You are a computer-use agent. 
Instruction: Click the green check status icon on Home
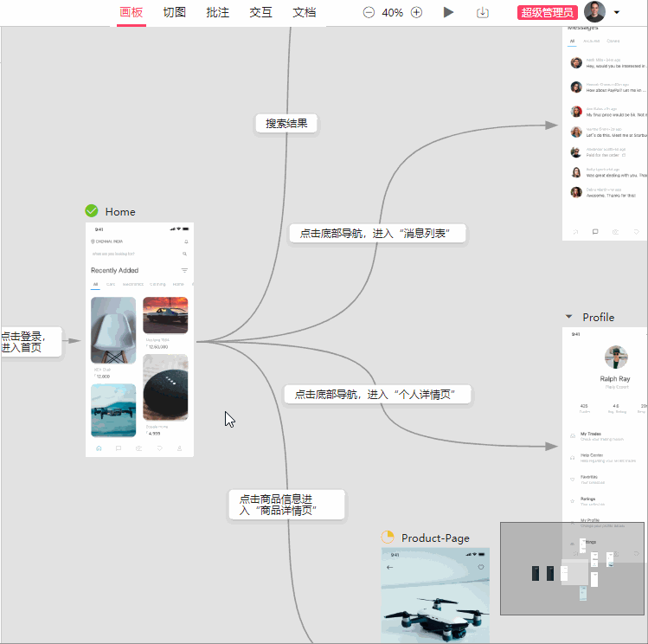[92, 211]
